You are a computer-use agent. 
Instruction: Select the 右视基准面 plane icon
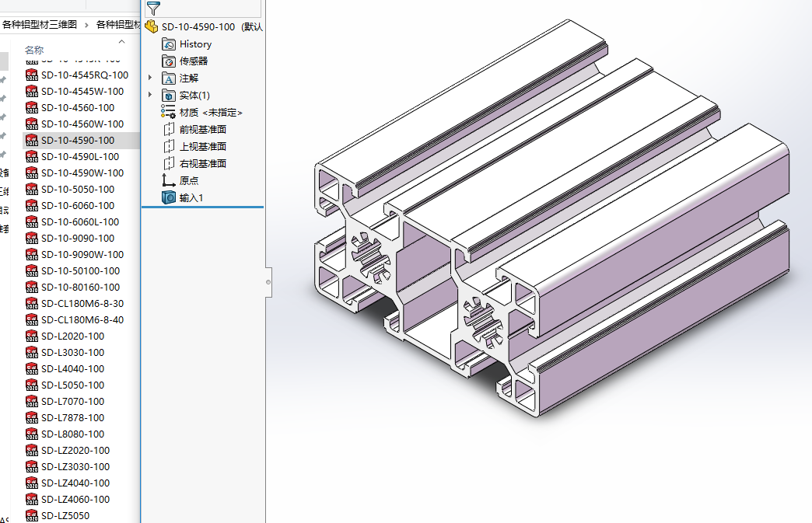click(x=169, y=163)
